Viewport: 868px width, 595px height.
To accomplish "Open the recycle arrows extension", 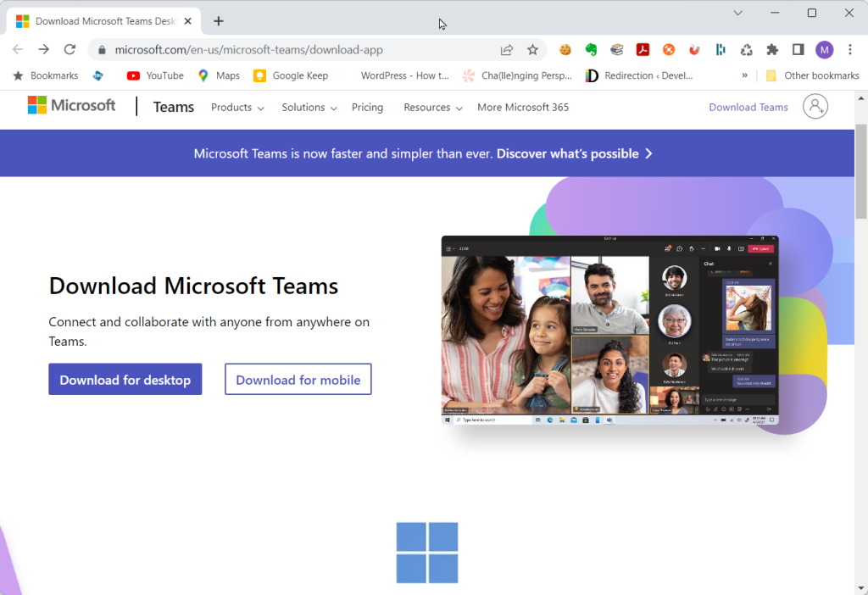I will pos(746,50).
